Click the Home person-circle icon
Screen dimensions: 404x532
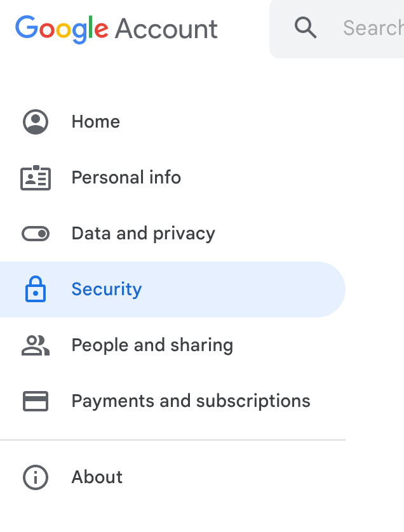coord(36,122)
